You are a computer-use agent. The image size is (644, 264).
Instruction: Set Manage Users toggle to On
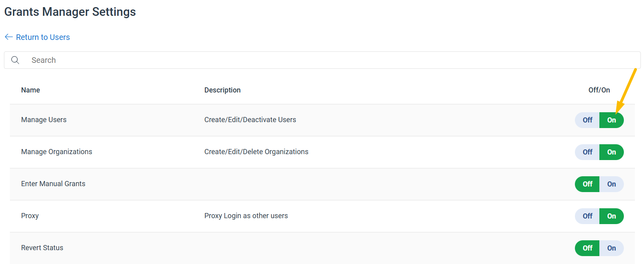click(x=612, y=120)
